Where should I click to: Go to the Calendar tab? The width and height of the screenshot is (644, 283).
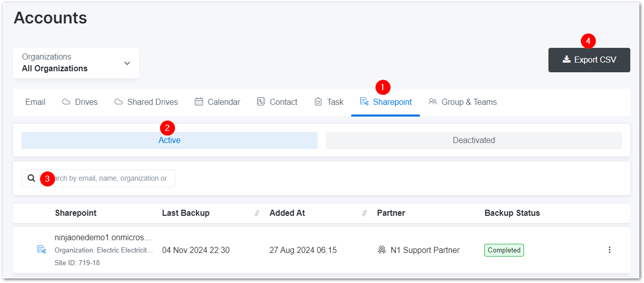point(218,102)
